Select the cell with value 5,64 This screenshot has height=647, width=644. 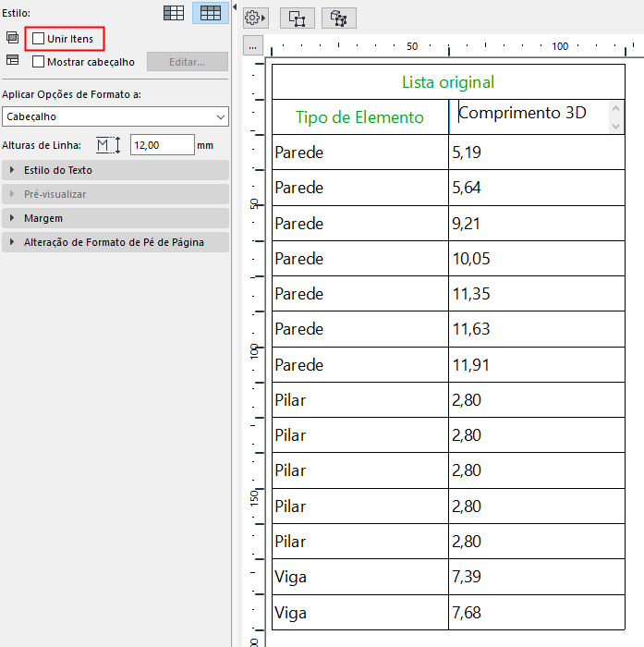[x=537, y=188]
